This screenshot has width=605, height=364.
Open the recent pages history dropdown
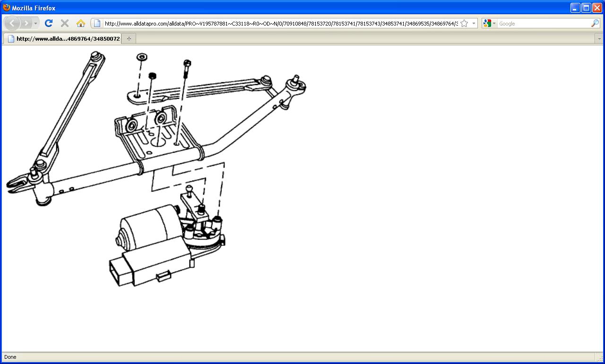tap(35, 23)
